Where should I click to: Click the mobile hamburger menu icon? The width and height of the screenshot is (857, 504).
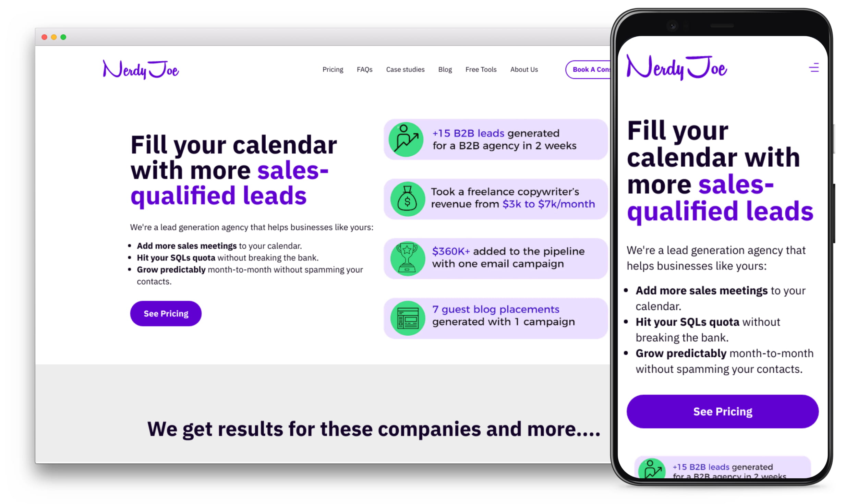(814, 68)
